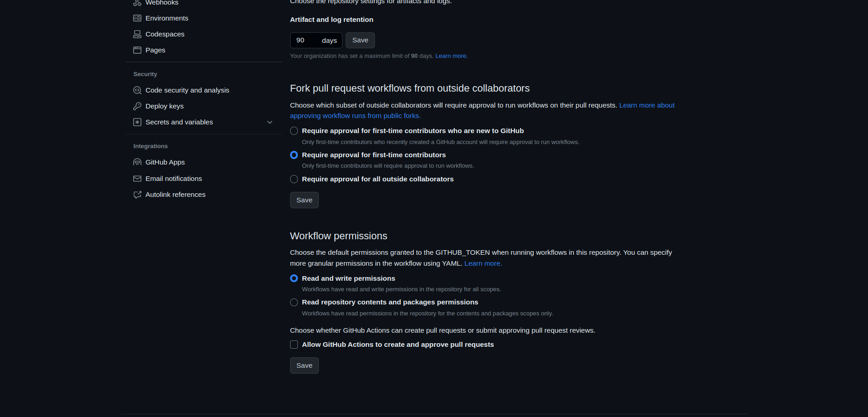Viewport: 868px width, 417px height.
Task: Click the Codespaces sidebar icon
Action: pos(137,34)
